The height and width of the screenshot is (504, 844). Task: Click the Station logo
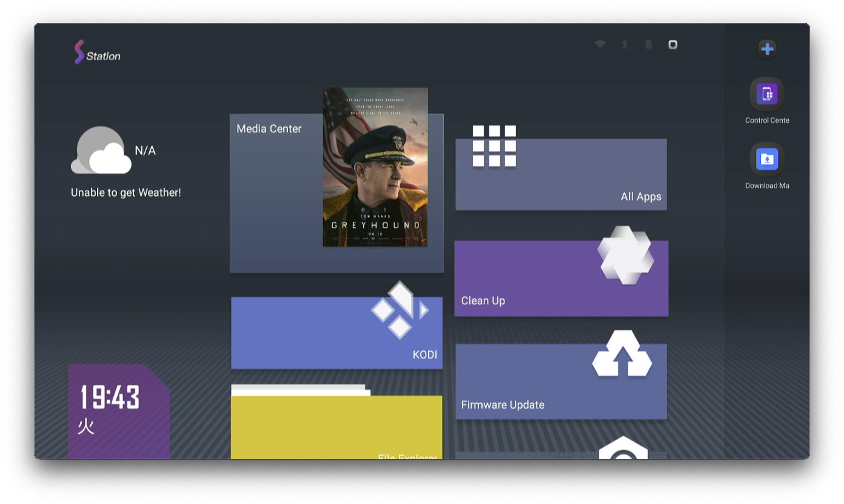[97, 52]
